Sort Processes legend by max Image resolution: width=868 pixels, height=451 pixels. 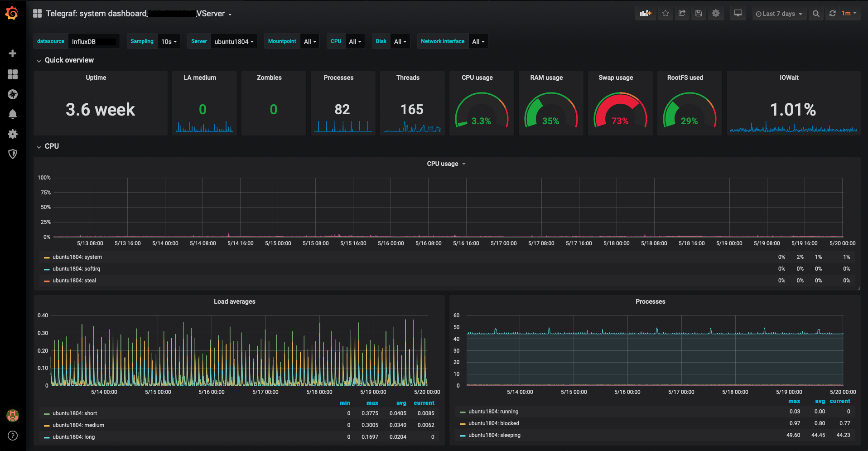(x=794, y=401)
